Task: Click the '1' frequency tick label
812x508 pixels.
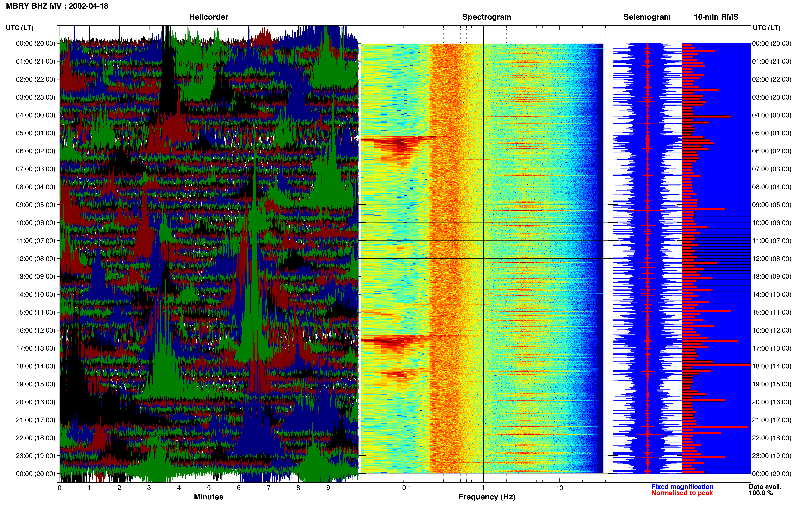Action: [483, 487]
